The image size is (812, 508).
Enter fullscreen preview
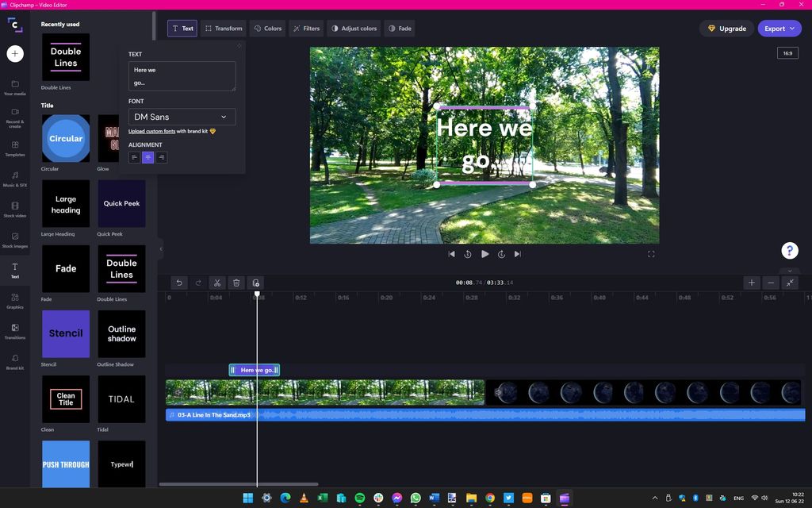click(651, 254)
